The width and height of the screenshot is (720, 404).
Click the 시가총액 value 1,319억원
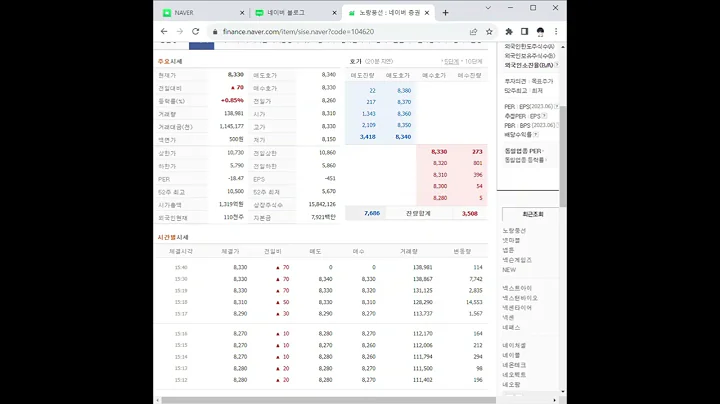coord(231,204)
